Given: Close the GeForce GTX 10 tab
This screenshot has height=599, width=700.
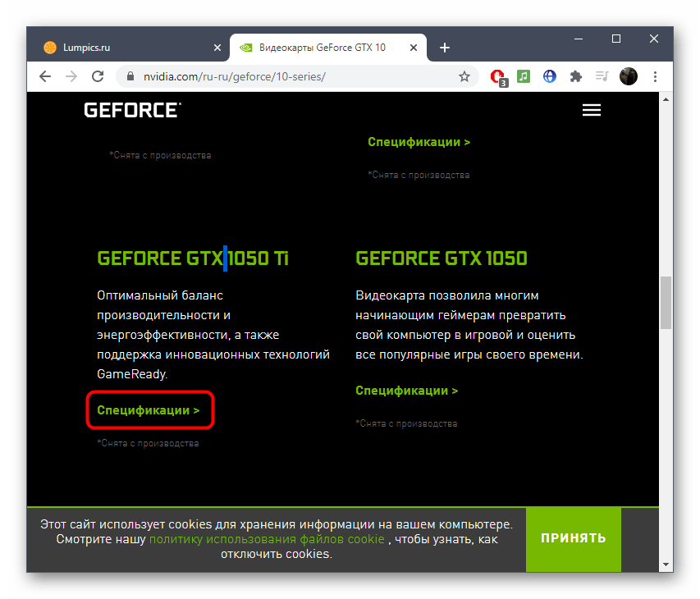Looking at the screenshot, I should (x=414, y=48).
